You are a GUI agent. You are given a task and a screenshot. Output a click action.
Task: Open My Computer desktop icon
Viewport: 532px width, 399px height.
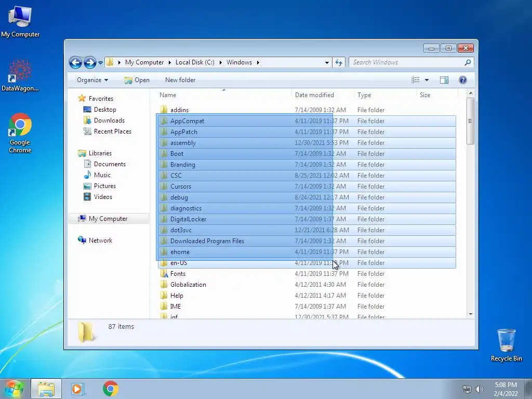click(20, 21)
